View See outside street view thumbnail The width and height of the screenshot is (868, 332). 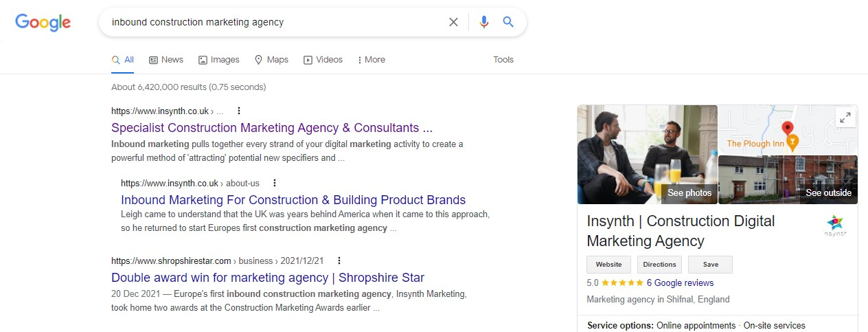[x=788, y=180]
